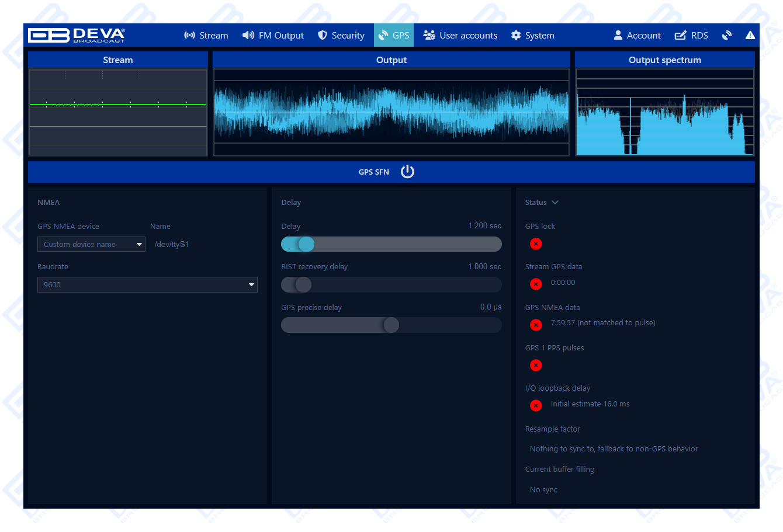Image resolution: width=783 pixels, height=532 pixels.
Task: Click the DEVA Broadcast logo
Action: (x=77, y=36)
